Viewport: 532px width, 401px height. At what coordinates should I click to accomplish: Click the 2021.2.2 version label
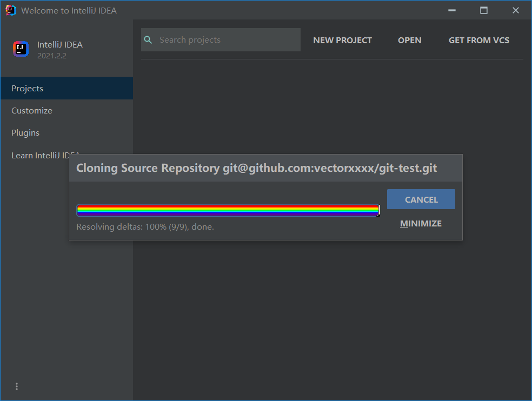tap(52, 56)
